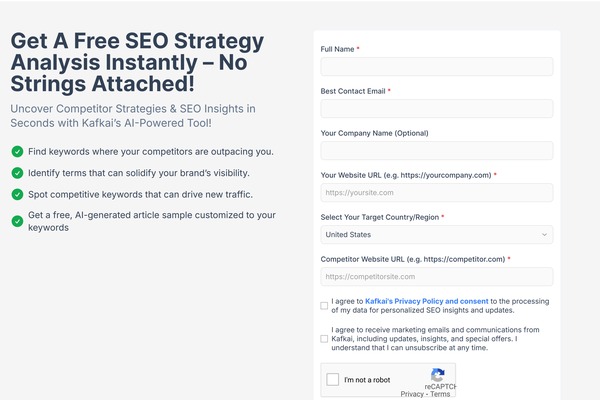
Task: Click 'Find keywords where your competitors' text
Action: click(x=151, y=152)
